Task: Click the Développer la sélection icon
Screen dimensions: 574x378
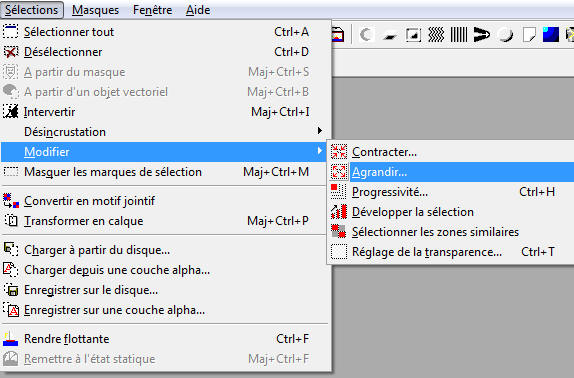Action: 339,212
